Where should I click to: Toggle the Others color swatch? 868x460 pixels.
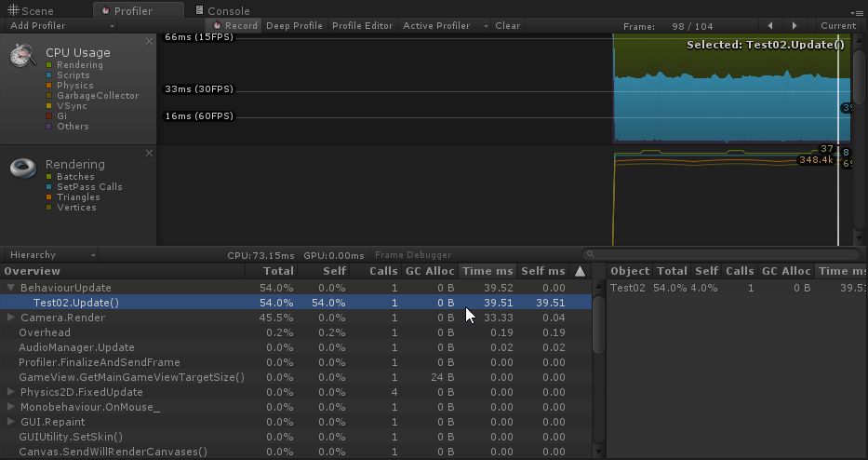tap(49, 127)
